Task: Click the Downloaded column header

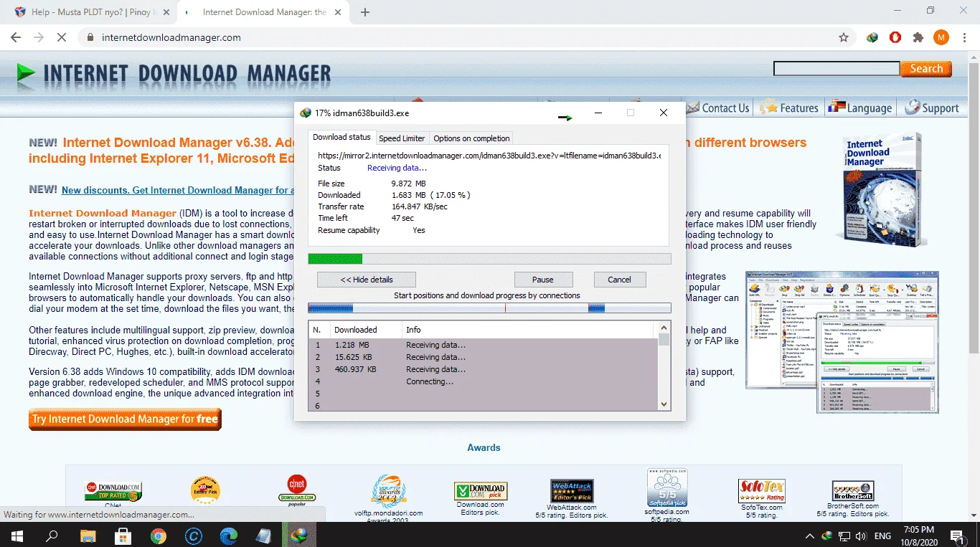Action: [x=364, y=330]
